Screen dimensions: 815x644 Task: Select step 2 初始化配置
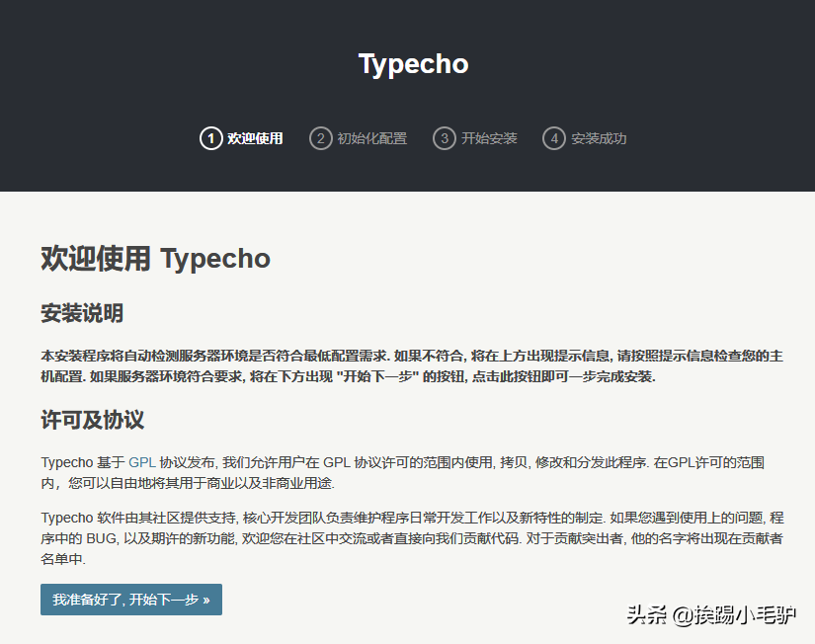tap(359, 138)
